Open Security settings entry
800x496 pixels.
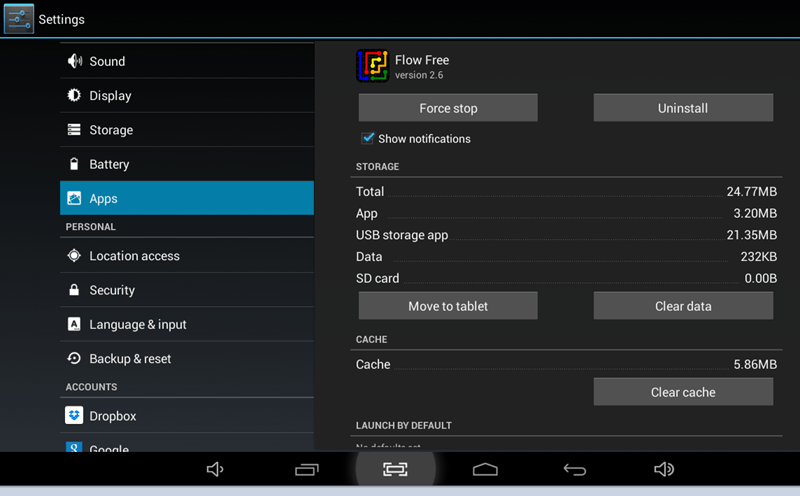click(x=187, y=290)
